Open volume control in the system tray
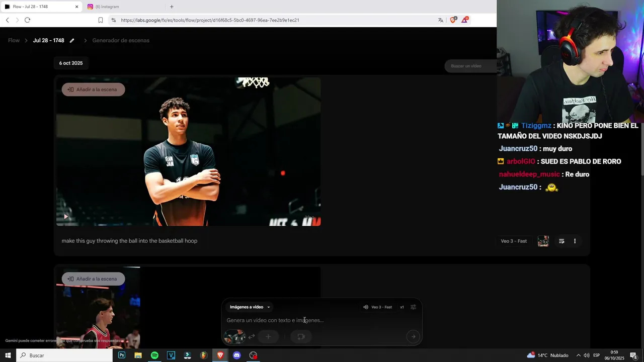Screen dimensions: 644x362 tap(587, 355)
